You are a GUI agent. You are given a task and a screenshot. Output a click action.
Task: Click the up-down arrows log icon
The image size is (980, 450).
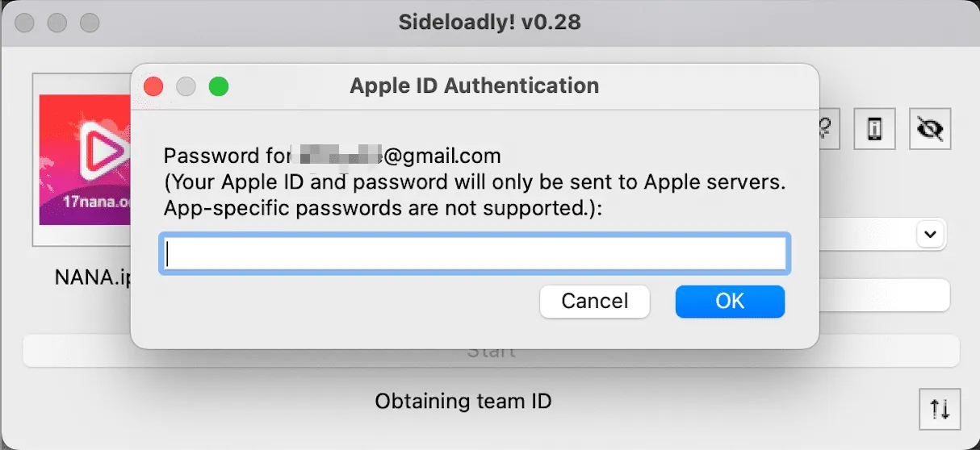(940, 409)
